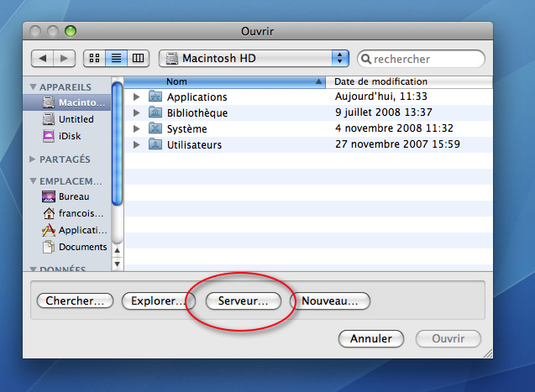Expand the PARTAGÉS sidebar section

coord(33,159)
